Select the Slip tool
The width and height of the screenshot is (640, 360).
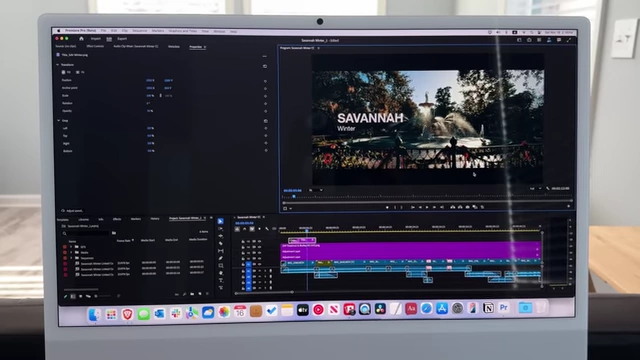click(x=221, y=251)
